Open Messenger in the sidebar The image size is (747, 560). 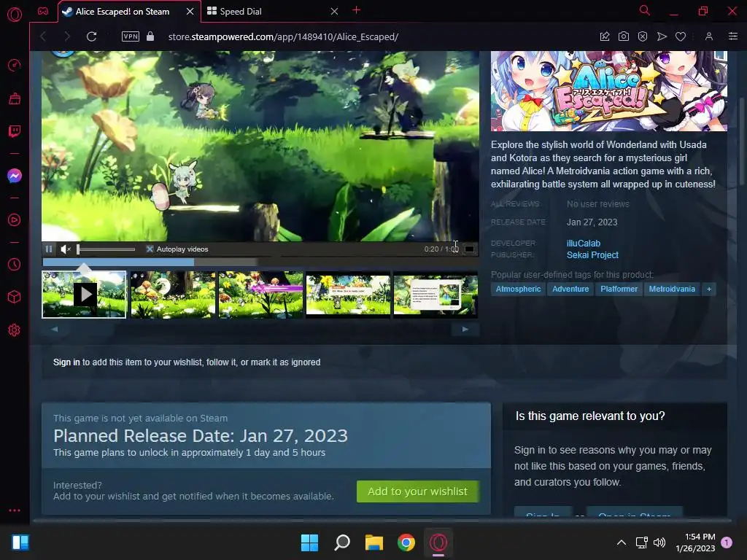[15, 176]
